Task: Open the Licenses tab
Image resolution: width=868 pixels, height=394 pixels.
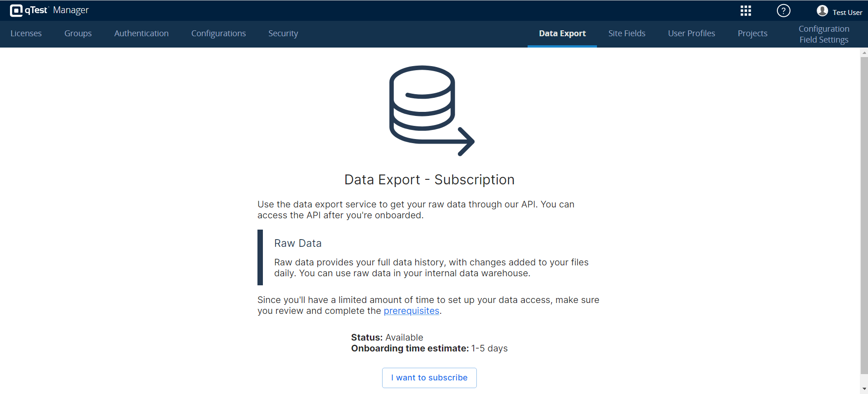Action: pyautogui.click(x=26, y=34)
